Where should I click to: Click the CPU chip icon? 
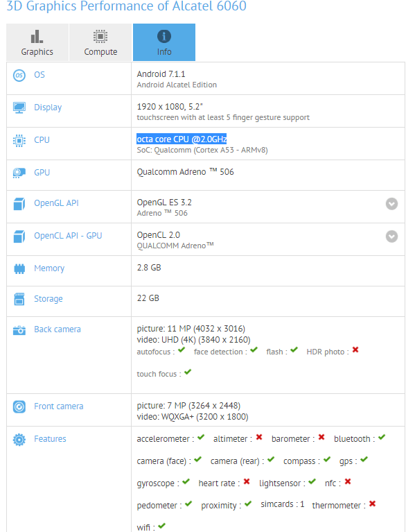19,141
